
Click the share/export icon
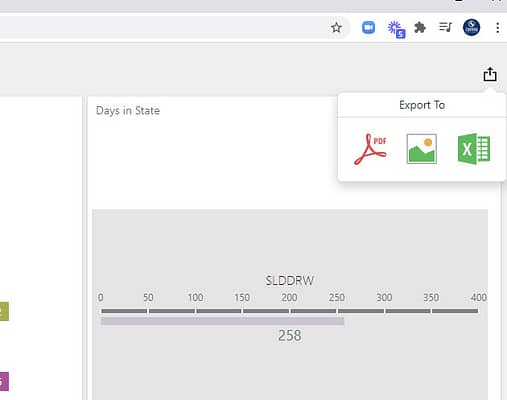[490, 74]
